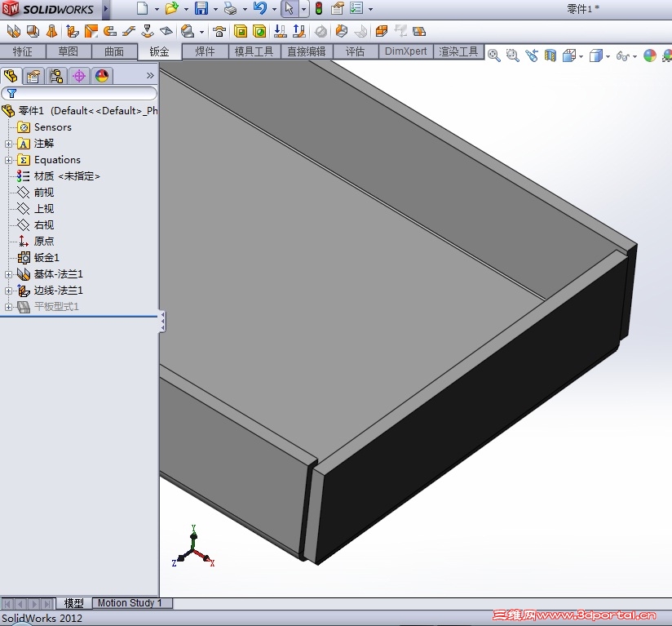Click the Print icon
The width and height of the screenshot is (672, 626).
(x=231, y=8)
